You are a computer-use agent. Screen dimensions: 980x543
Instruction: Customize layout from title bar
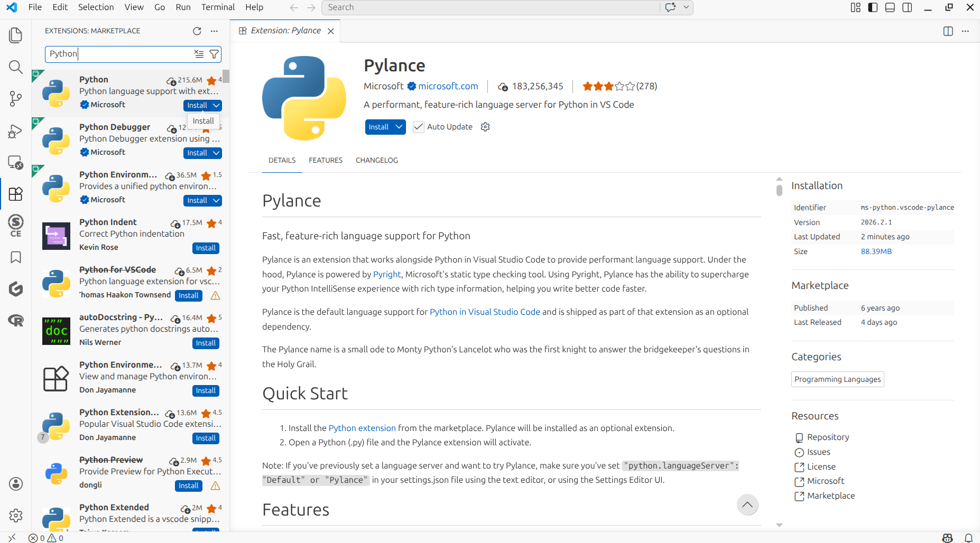856,7
